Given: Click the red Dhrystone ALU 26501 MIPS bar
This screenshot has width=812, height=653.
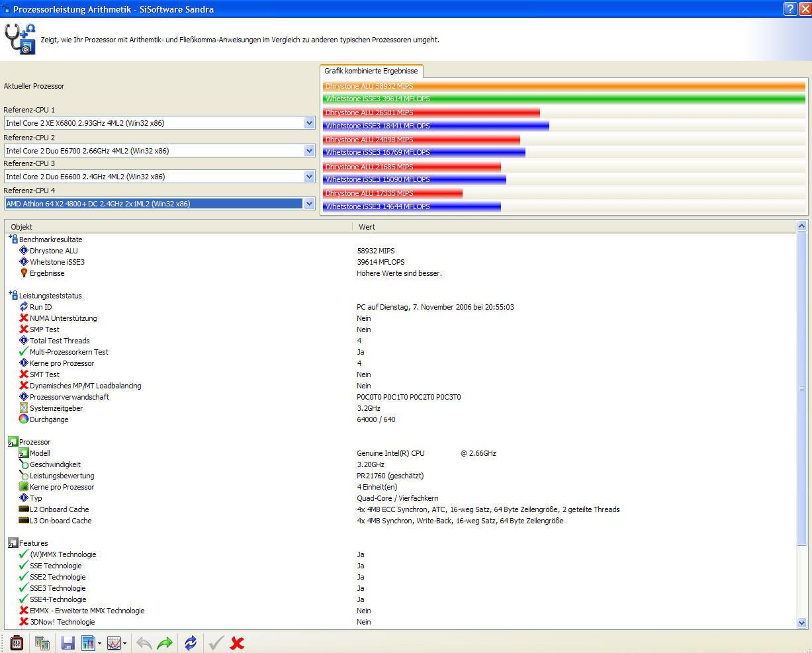Looking at the screenshot, I should [431, 112].
